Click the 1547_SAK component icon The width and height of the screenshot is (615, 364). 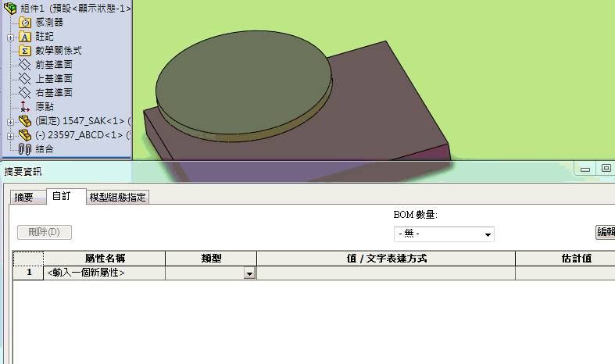pos(25,121)
